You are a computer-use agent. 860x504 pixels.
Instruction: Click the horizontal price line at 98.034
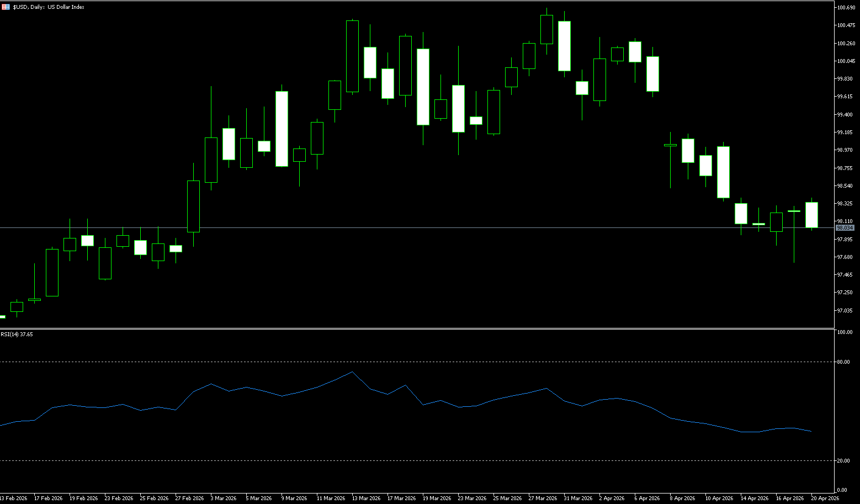[386, 227]
